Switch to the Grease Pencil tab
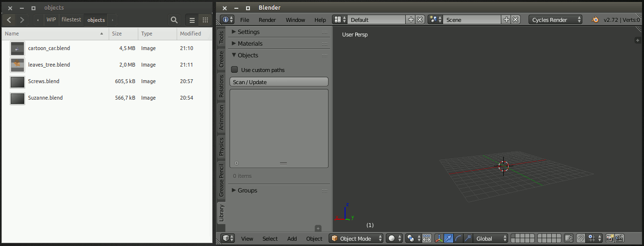Image resolution: width=644 pixels, height=246 pixels. click(x=221, y=180)
